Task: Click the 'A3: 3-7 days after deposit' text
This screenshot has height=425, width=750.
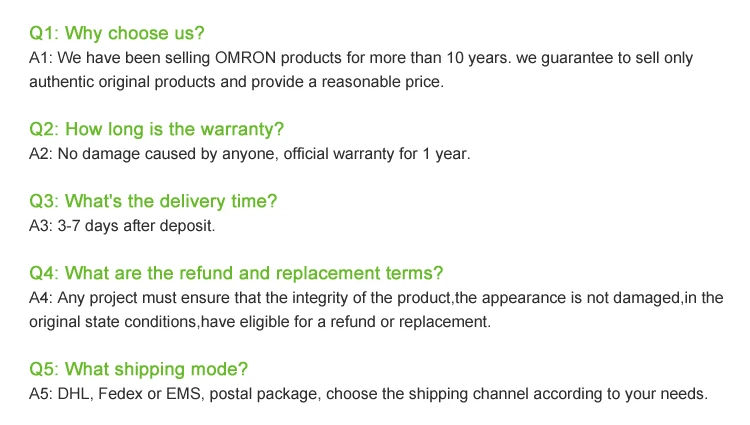Action: pos(122,226)
